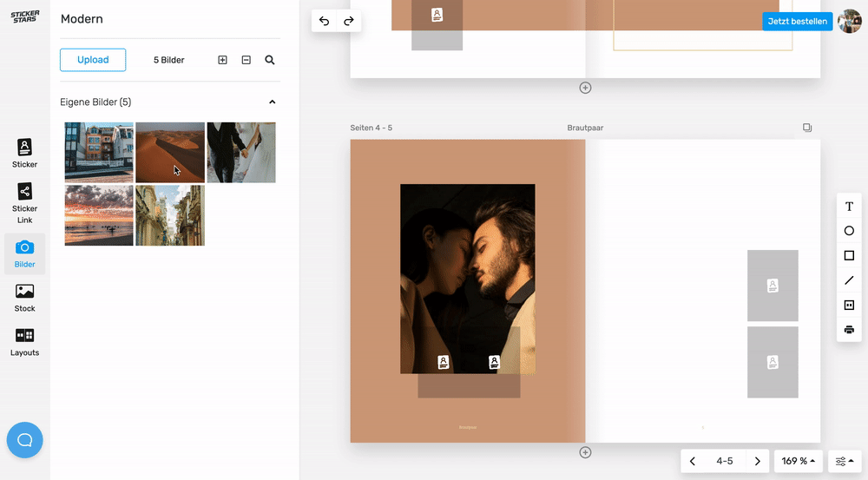Select the rectangle shape tool
The image size is (868, 480).
tap(849, 255)
